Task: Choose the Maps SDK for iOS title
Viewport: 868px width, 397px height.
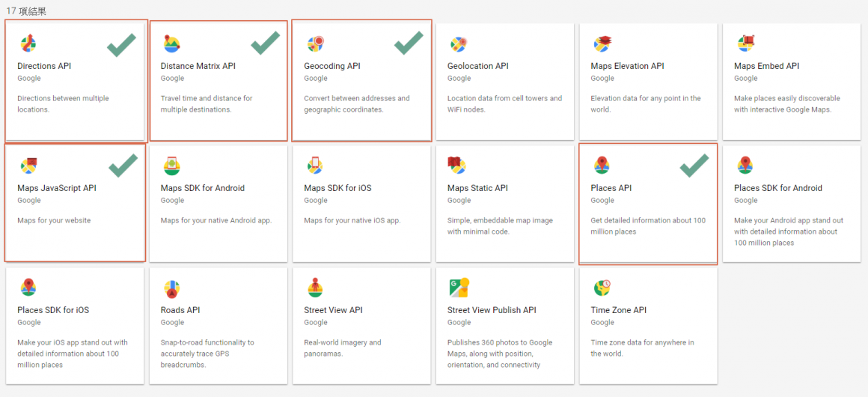Action: 337,188
